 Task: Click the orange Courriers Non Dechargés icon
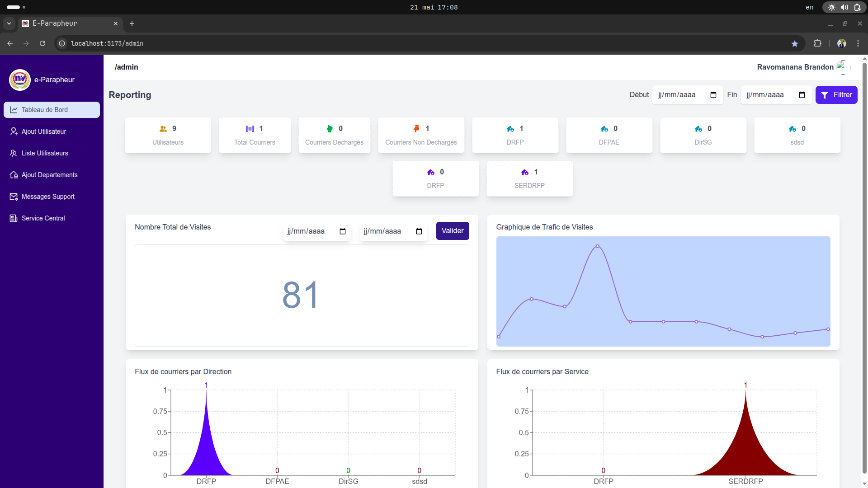tap(416, 129)
